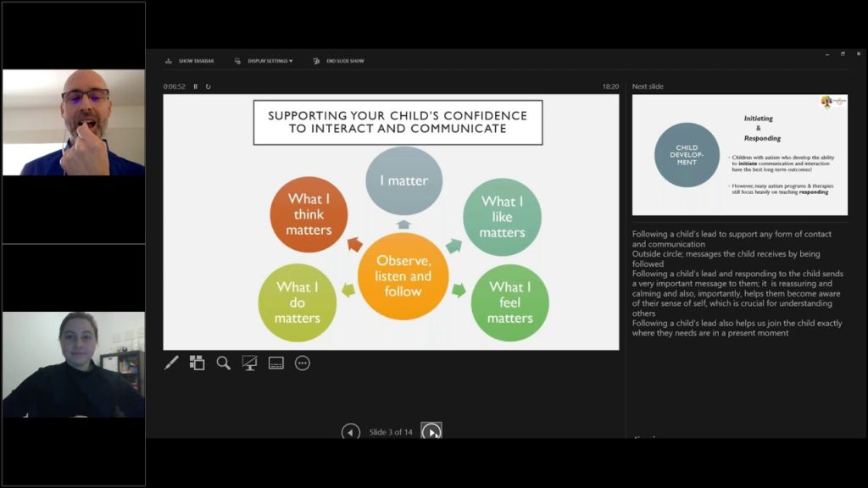This screenshot has width=868, height=488.
Task: Click the Black or unblack slide icon
Action: click(x=248, y=363)
